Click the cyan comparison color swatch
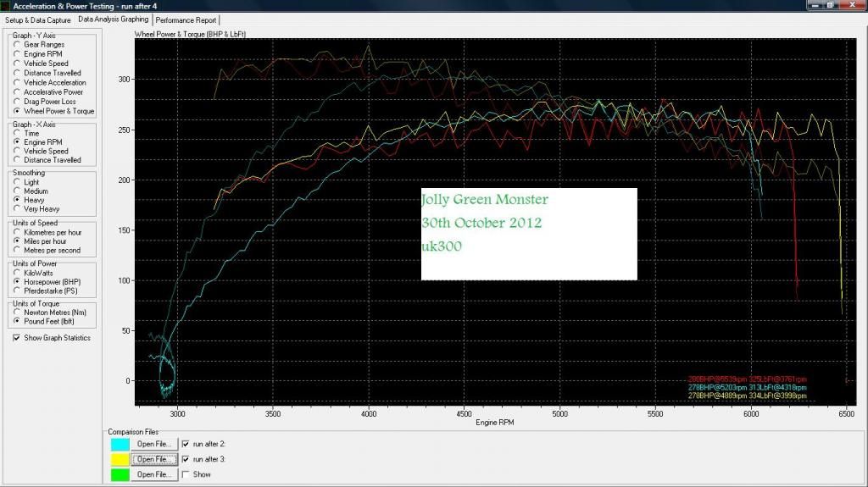The width and height of the screenshot is (868, 487). click(x=120, y=444)
